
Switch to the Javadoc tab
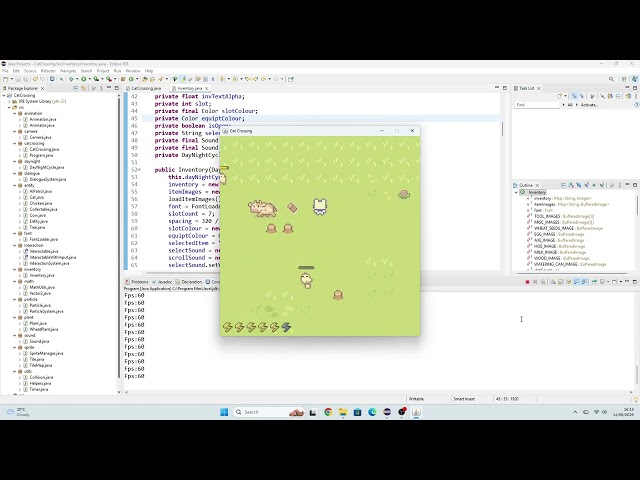162,282
